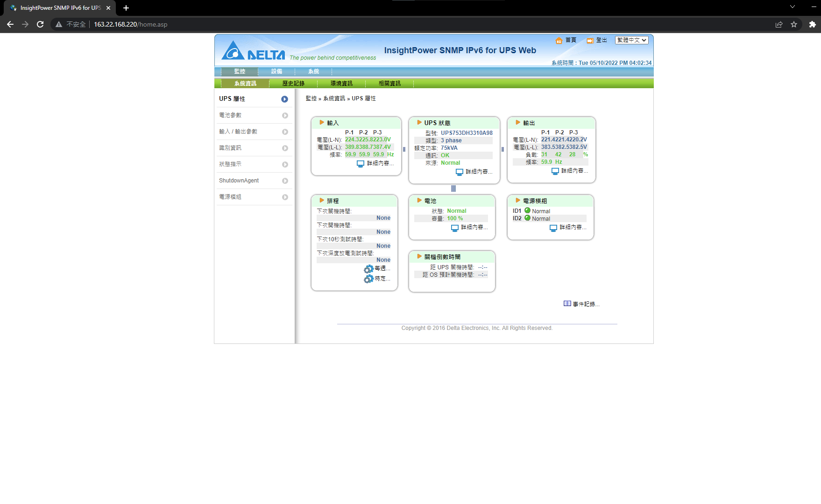Click orange triangle in UPS 狀態 header
The image size is (821, 504).
click(419, 122)
